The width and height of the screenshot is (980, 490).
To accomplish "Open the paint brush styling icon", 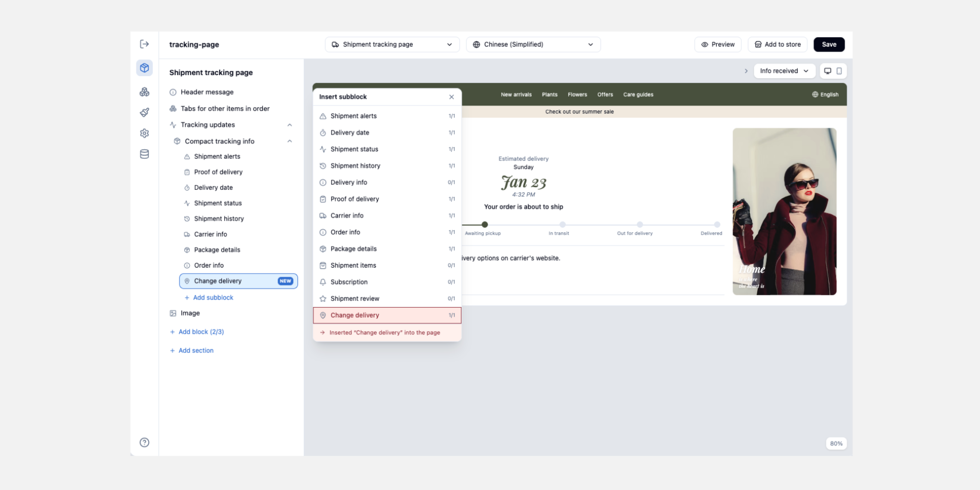I will click(144, 112).
